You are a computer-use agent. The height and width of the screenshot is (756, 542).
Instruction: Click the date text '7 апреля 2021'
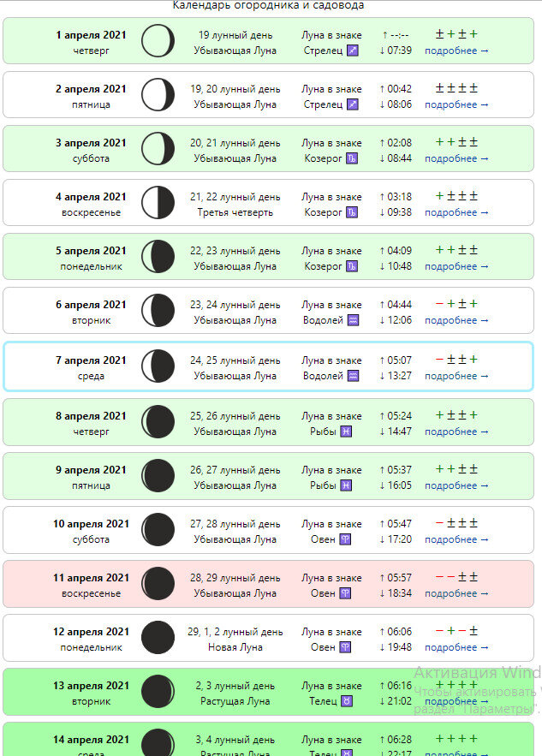click(91, 360)
